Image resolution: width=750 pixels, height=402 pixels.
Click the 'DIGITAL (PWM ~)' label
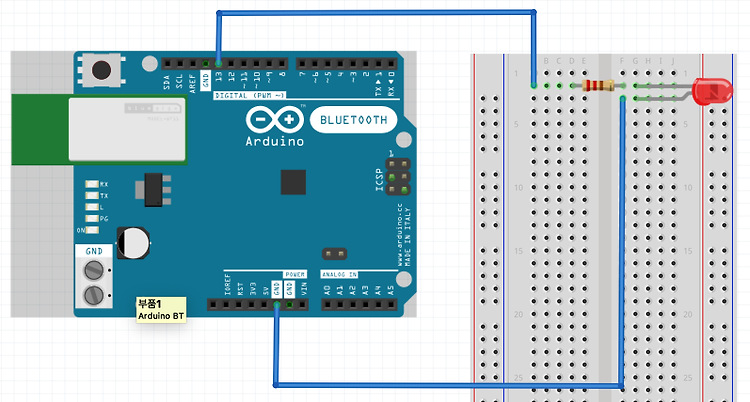coord(250,96)
